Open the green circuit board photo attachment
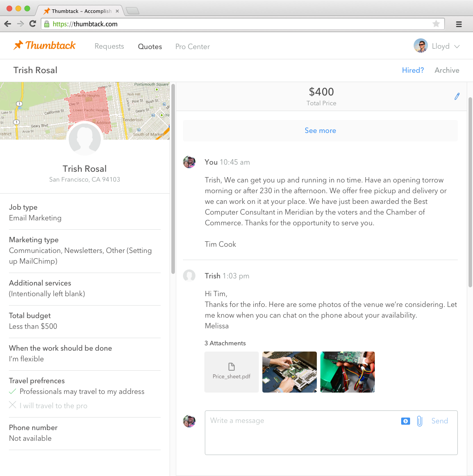 (348, 372)
